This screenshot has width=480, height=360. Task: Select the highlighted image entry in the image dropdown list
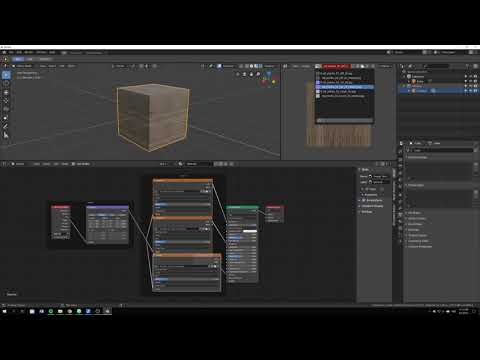tap(344, 87)
